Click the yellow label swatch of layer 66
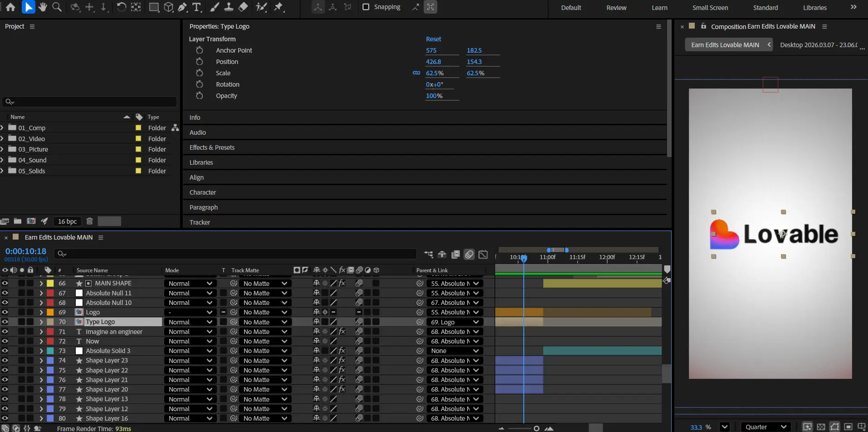 pos(50,283)
